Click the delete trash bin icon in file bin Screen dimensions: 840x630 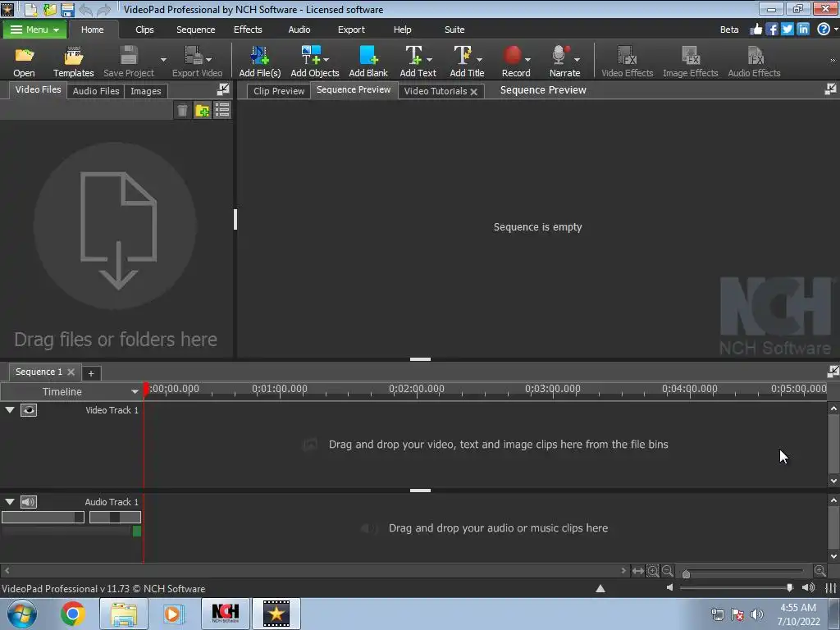[x=182, y=111]
